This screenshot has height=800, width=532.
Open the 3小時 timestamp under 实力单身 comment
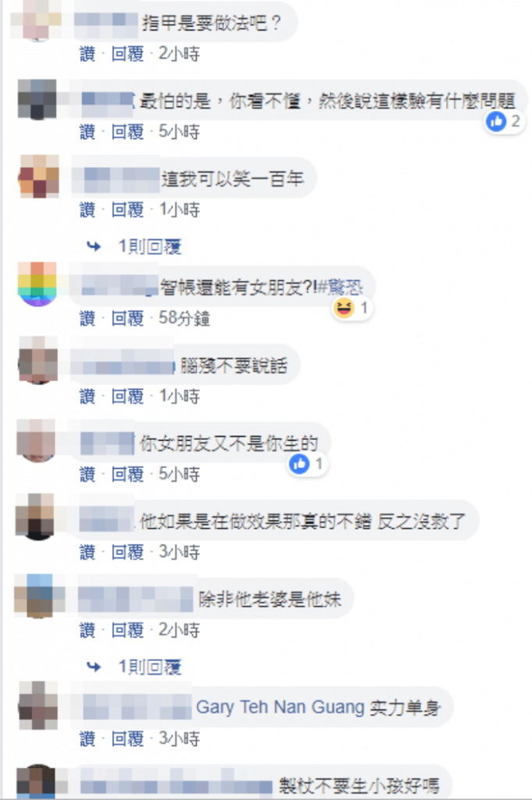179,738
